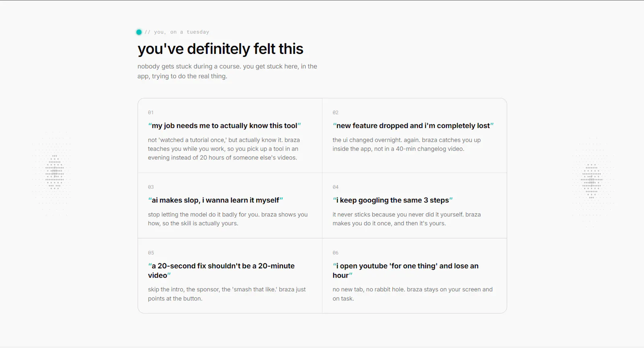The height and width of the screenshot is (348, 644).
Task: Click the '// you, on a tuesday' label
Action: [177, 32]
